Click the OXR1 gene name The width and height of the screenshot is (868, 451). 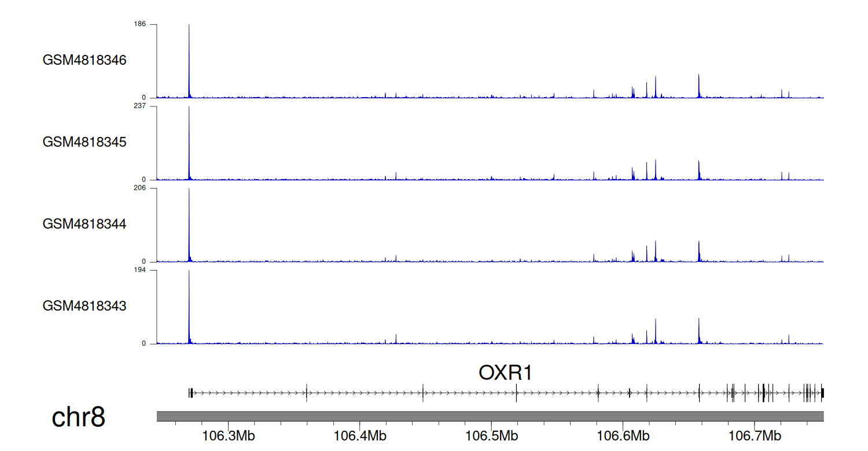coord(505,373)
